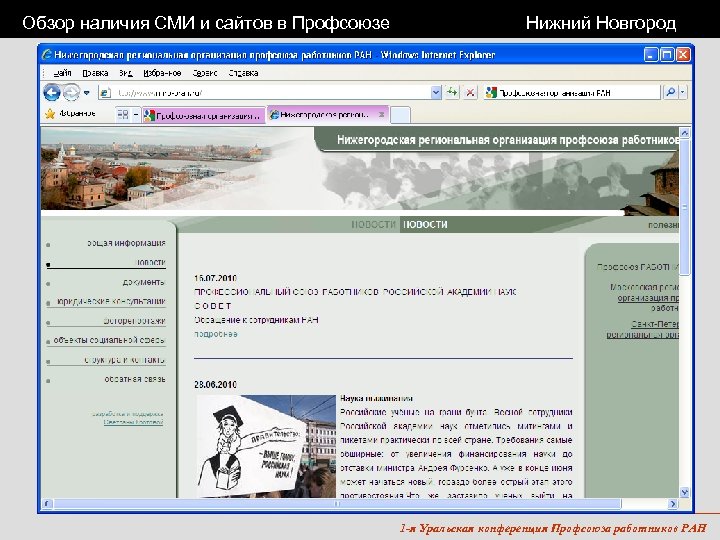This screenshot has width=720, height=540.
Task: Click the подробнее link under 16.07.2010
Action: [x=216, y=334]
